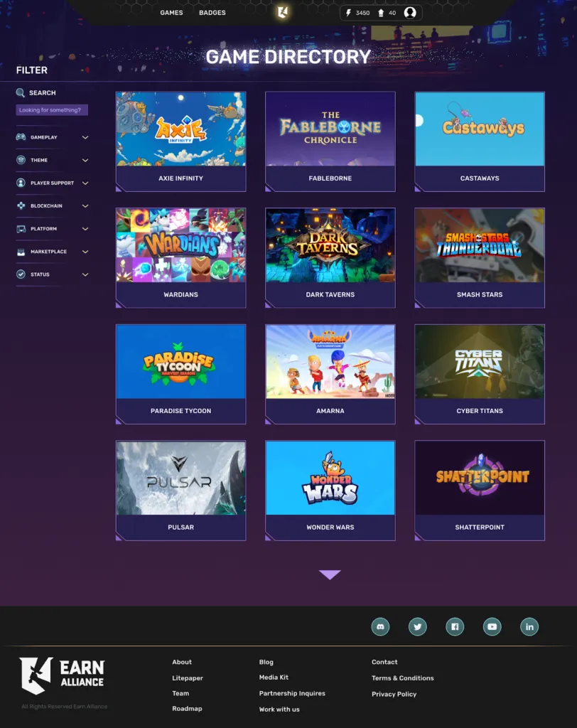
Task: Open the Dark Taverns game thumbnail
Action: tap(330, 245)
